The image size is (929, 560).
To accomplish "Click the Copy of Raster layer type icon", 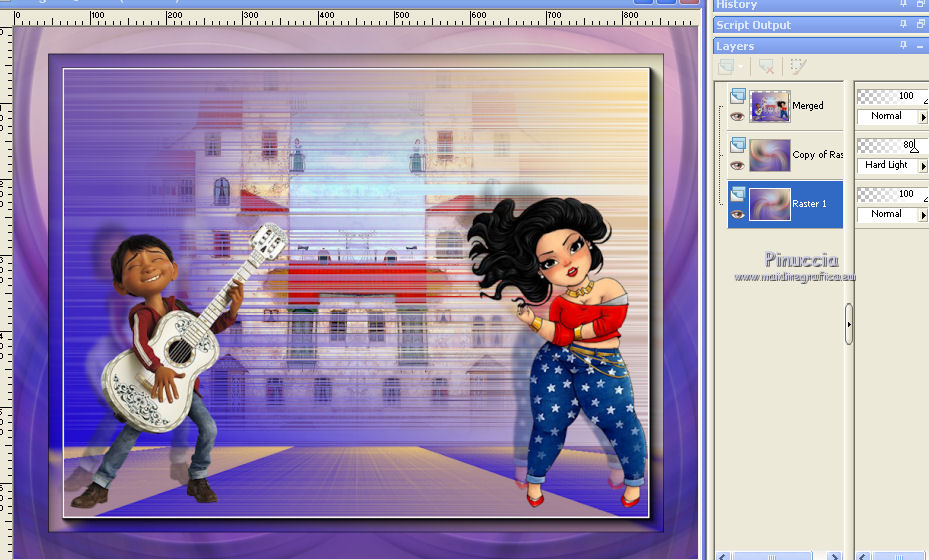I will (738, 145).
